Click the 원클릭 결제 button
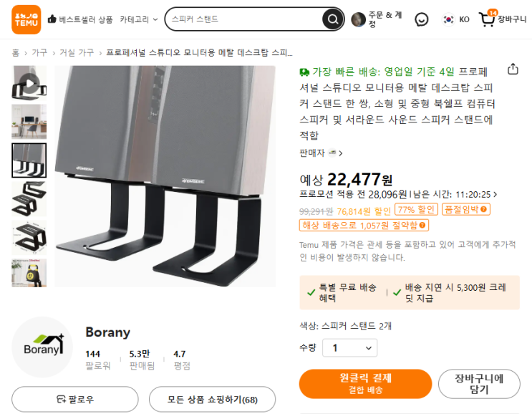The width and height of the screenshot is (532, 414). 367,383
